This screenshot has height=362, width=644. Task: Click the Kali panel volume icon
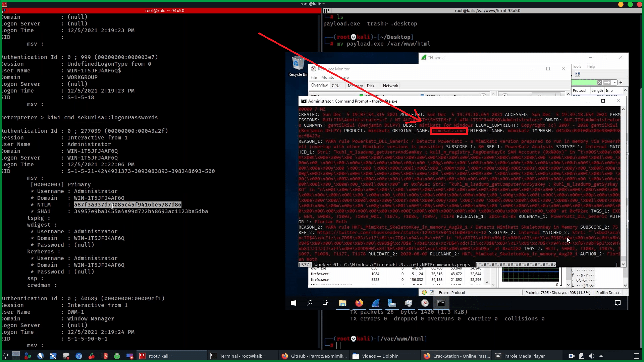coord(592,356)
